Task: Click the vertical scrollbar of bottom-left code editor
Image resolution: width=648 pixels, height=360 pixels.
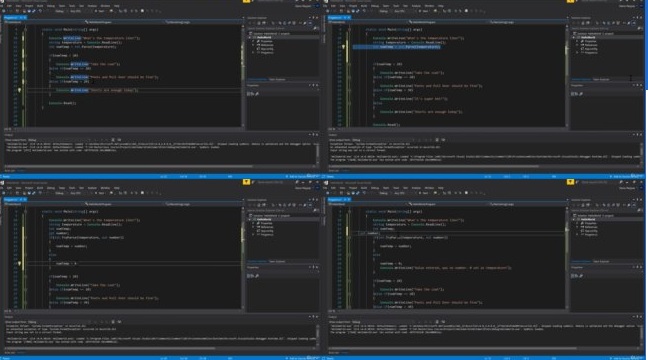Action: click(243, 258)
